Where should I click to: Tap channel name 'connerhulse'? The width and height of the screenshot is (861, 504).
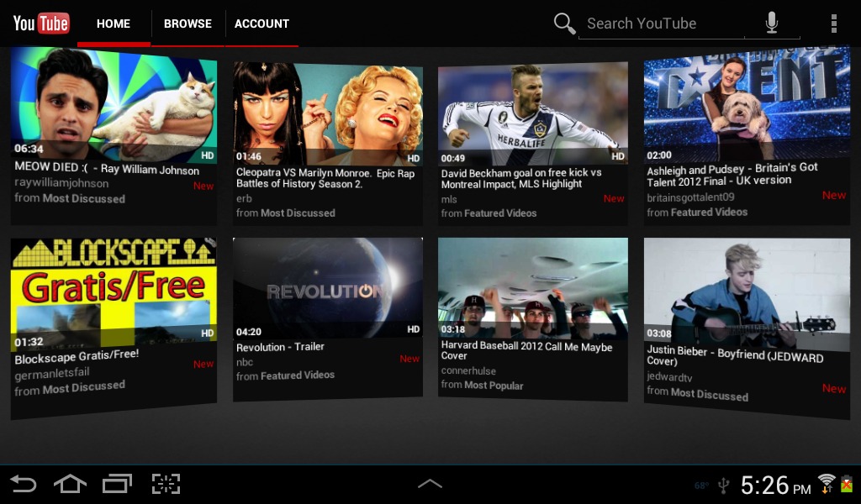468,370
